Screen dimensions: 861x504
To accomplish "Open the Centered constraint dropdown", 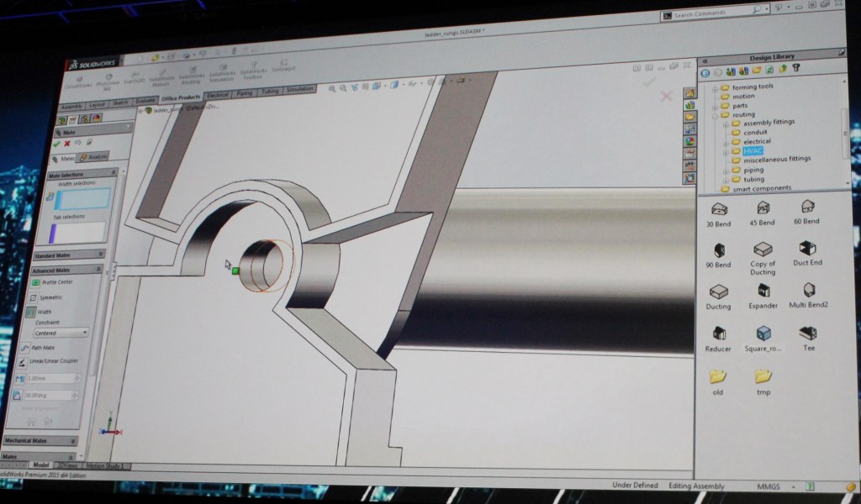I will (61, 333).
